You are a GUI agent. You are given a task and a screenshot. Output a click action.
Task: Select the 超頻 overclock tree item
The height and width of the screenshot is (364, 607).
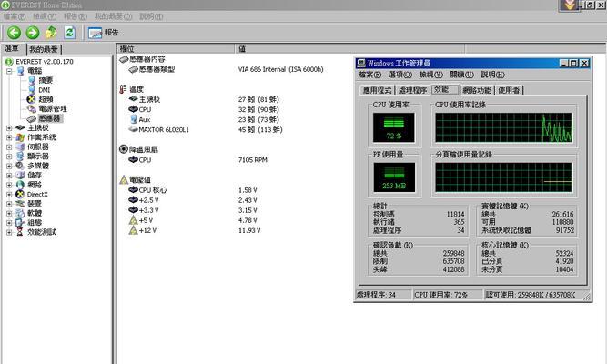click(x=46, y=99)
